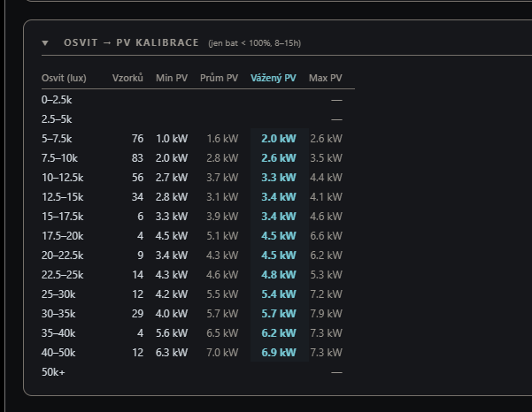Click the 6.9 kW weighted value

click(x=279, y=353)
